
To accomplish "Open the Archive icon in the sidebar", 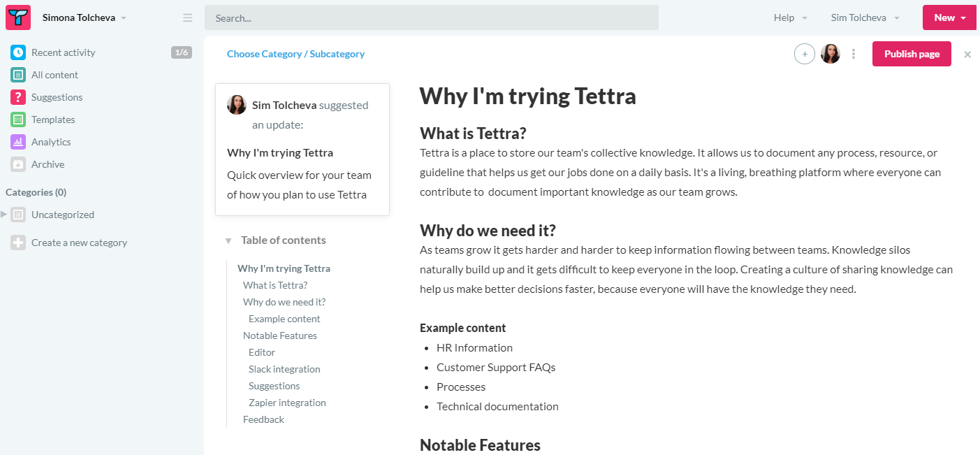I will (x=17, y=164).
